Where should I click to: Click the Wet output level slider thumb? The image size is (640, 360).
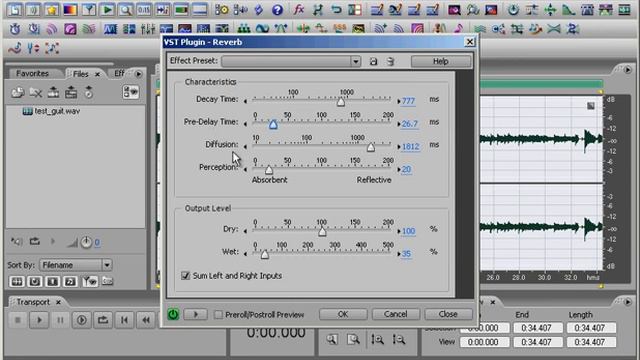(x=264, y=255)
